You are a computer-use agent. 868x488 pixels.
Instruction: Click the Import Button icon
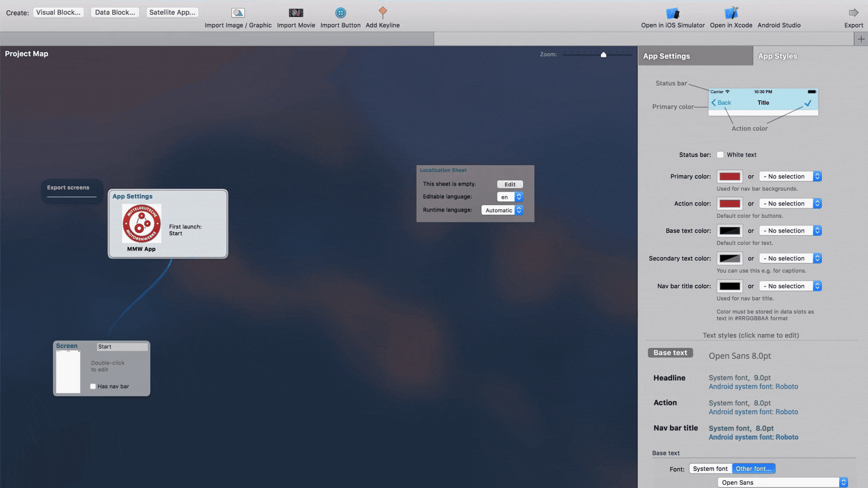tap(340, 12)
